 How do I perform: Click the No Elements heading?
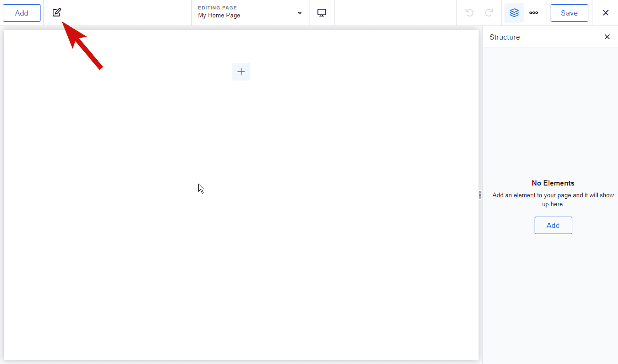click(553, 183)
